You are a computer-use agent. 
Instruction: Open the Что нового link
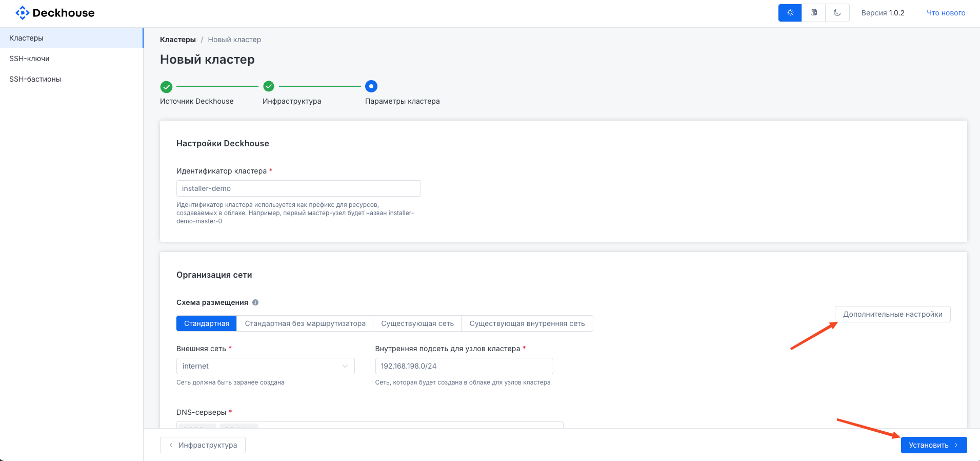(946, 13)
